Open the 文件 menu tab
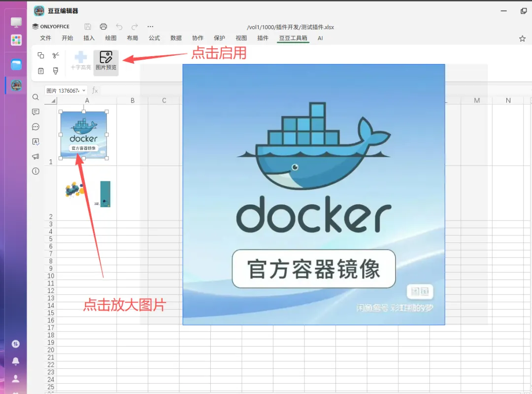The width and height of the screenshot is (532, 394). [x=45, y=38]
